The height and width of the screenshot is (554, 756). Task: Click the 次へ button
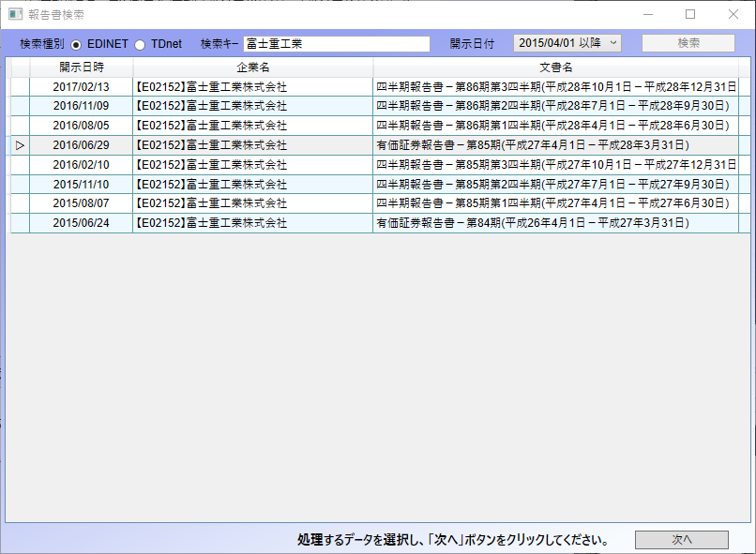(x=681, y=540)
